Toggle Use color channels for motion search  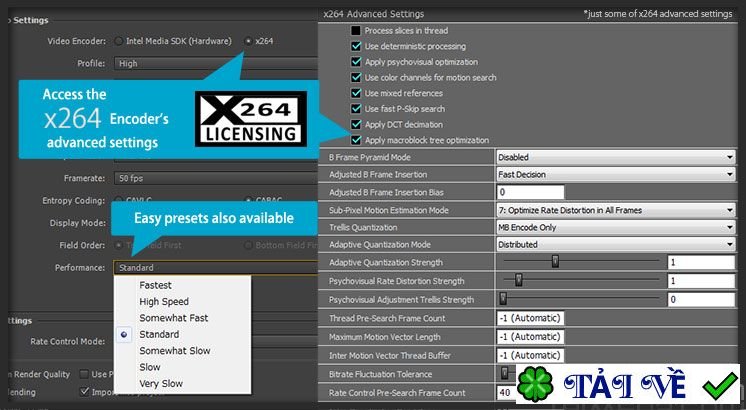coord(356,78)
